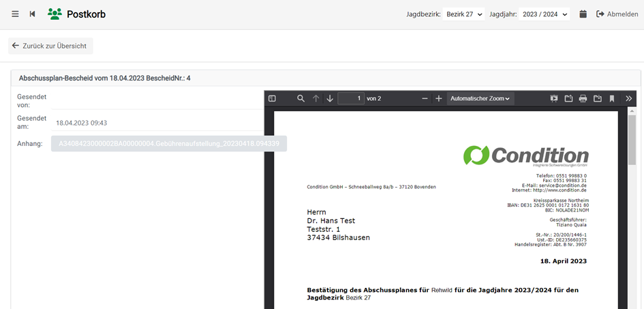Click Zurück zur Übersicht button
644x309 pixels.
(50, 46)
